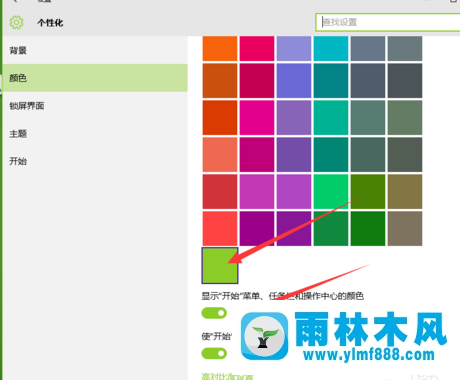Choose the rose pink swatch in the top row
The width and height of the screenshot is (460, 380).
[x=257, y=48]
